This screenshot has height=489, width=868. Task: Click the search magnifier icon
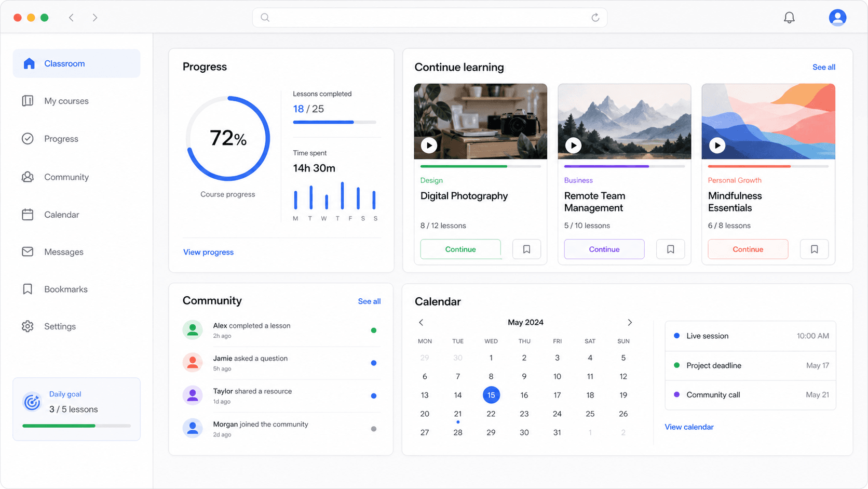point(265,18)
